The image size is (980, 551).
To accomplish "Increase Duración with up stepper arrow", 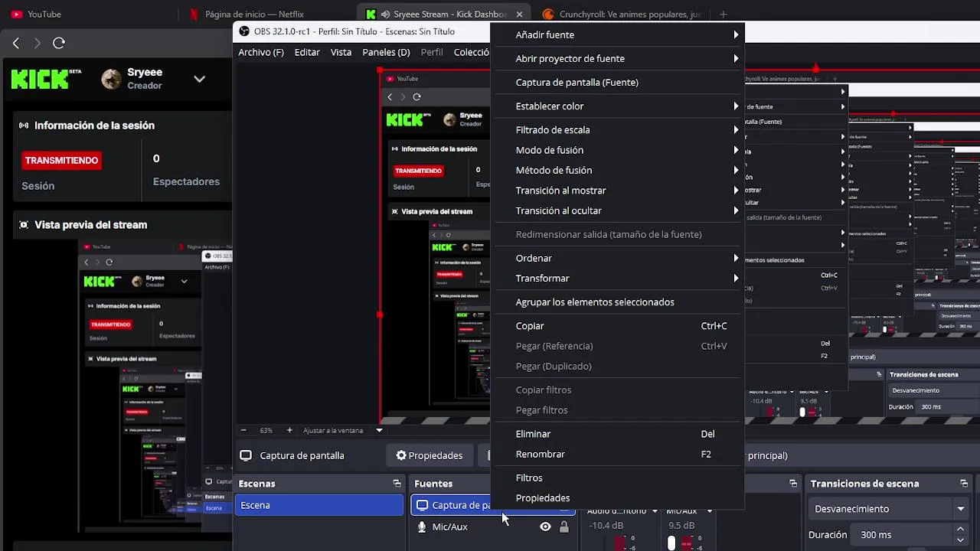I will tap(960, 530).
